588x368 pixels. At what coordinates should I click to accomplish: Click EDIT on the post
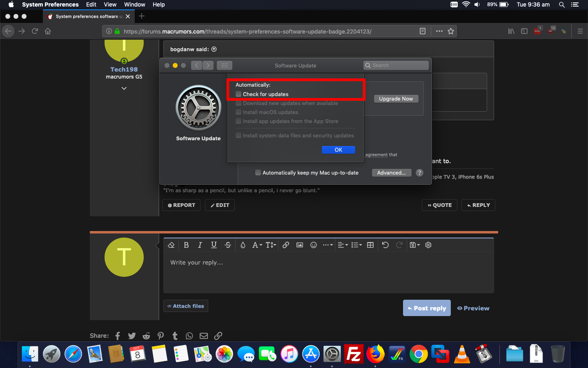[220, 205]
